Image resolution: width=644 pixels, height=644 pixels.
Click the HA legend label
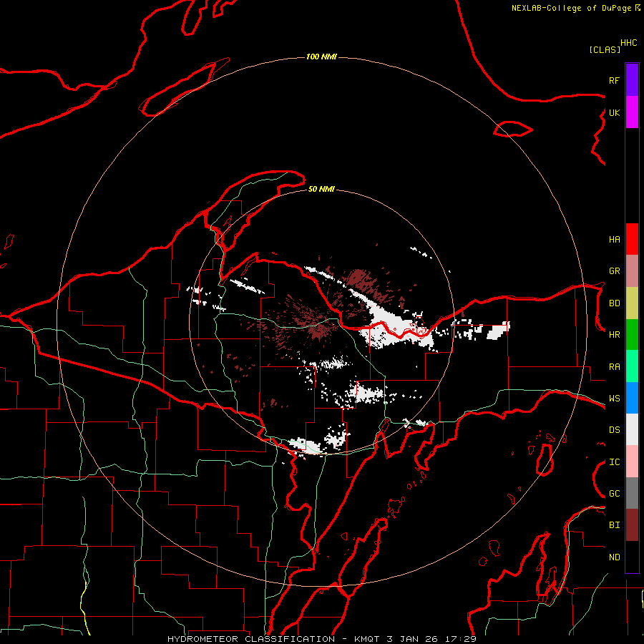pyautogui.click(x=615, y=240)
